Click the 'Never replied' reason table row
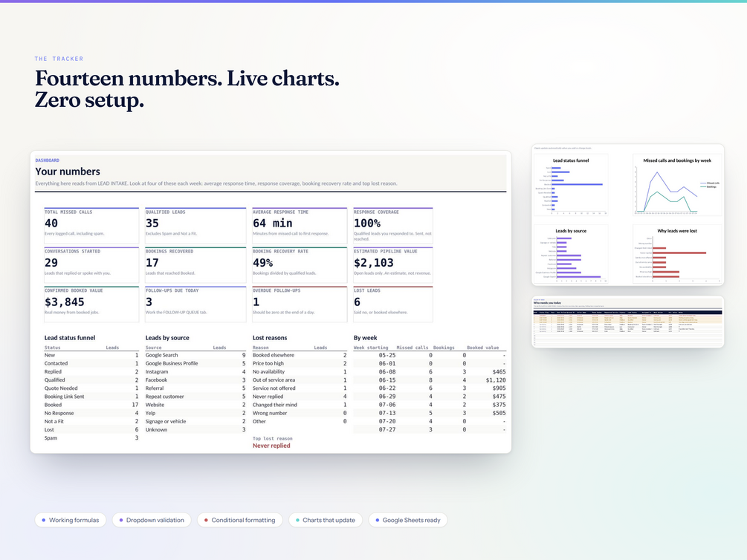747x560 pixels. 300,396
